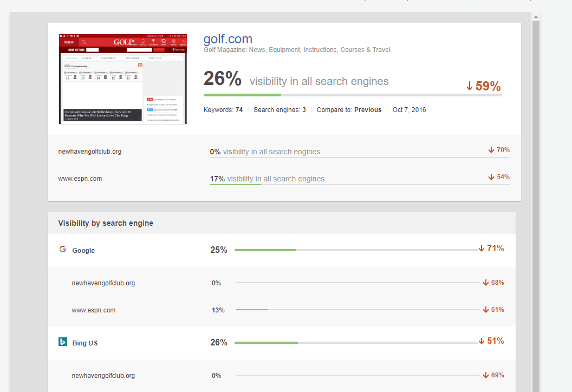Select the Bing US row label

pyautogui.click(x=85, y=343)
